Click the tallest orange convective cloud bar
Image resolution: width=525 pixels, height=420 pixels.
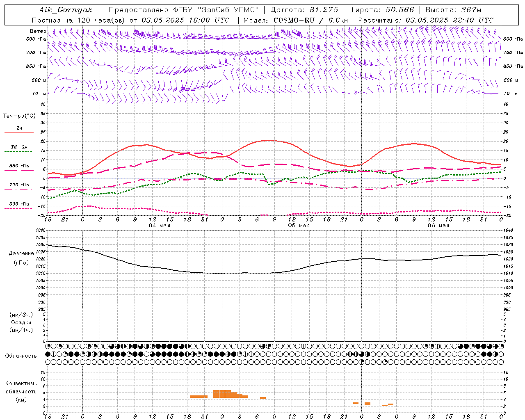[x=222, y=394]
